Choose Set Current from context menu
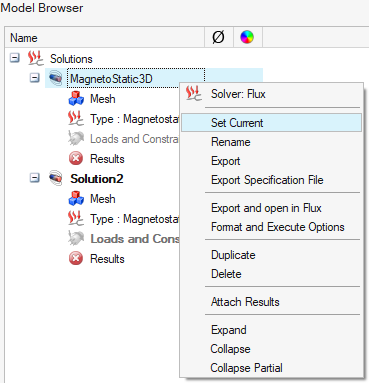 (271, 123)
